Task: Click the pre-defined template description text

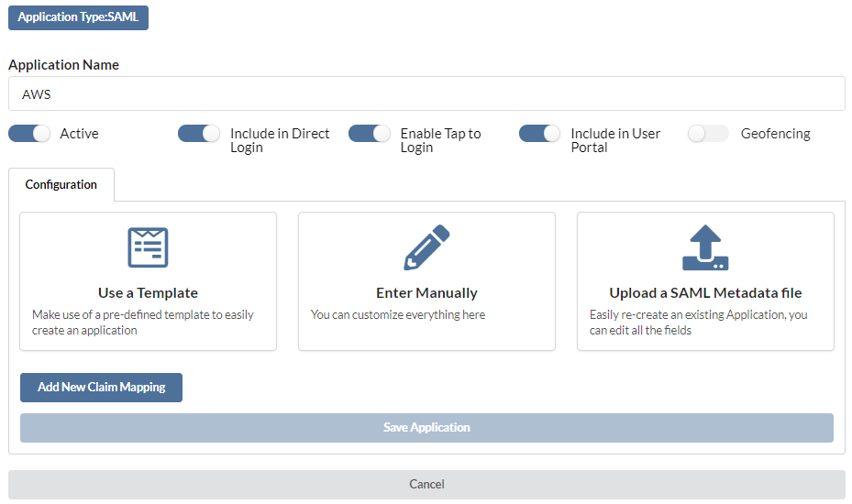Action: (143, 323)
